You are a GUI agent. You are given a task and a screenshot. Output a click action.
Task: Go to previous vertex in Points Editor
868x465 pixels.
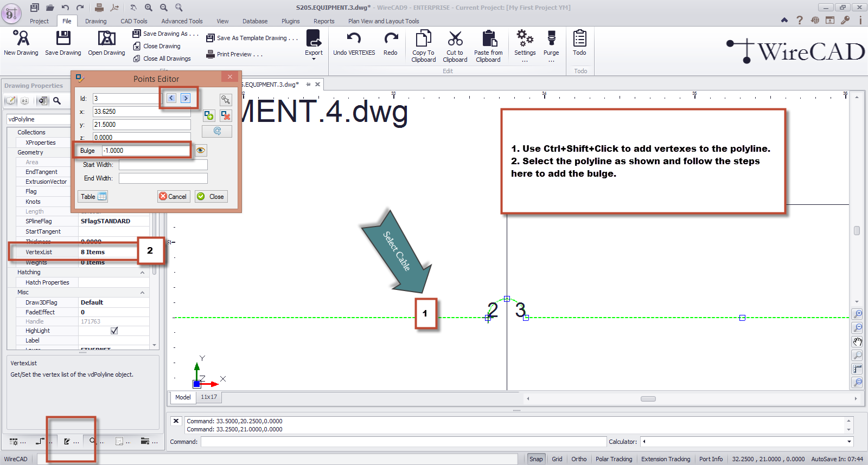click(171, 98)
